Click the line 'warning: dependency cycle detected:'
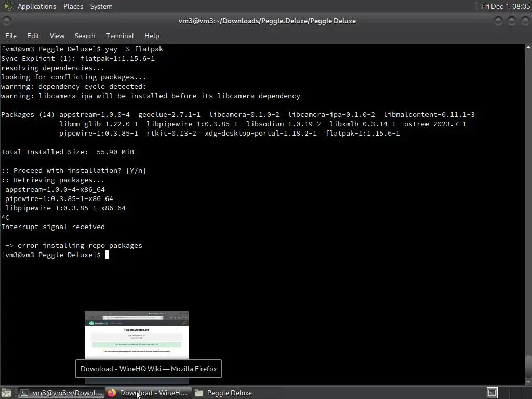This screenshot has width=532, height=399. (x=74, y=87)
